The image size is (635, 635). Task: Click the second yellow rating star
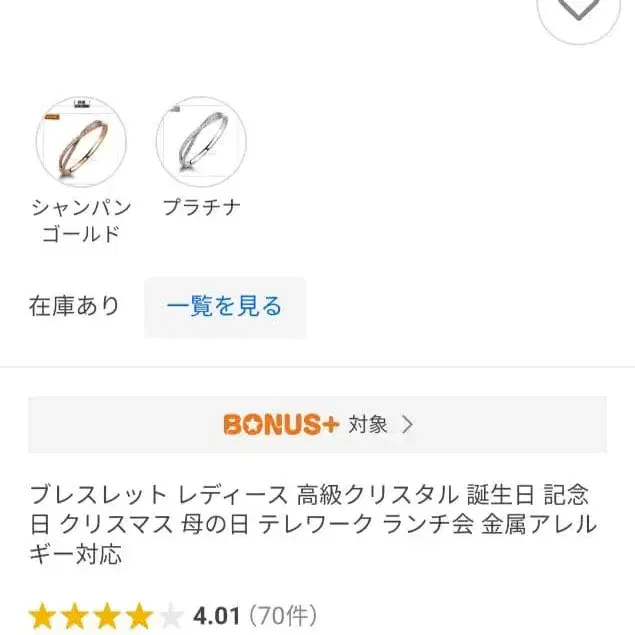pos(74,613)
